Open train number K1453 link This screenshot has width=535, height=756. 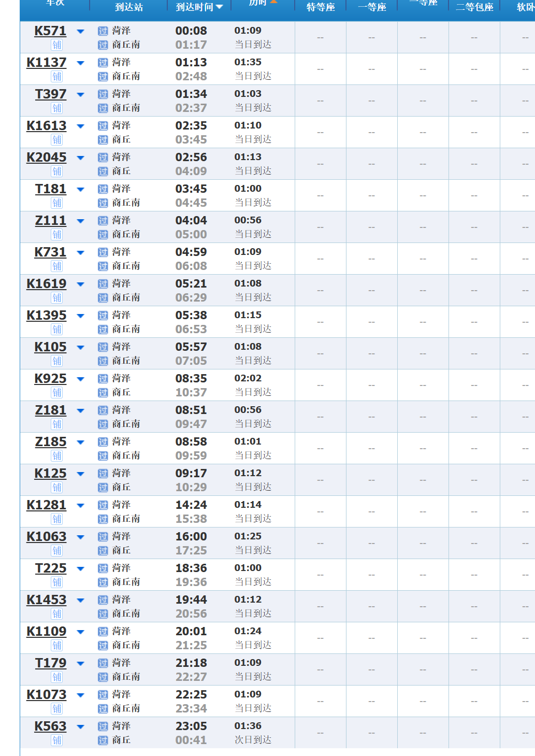47,600
